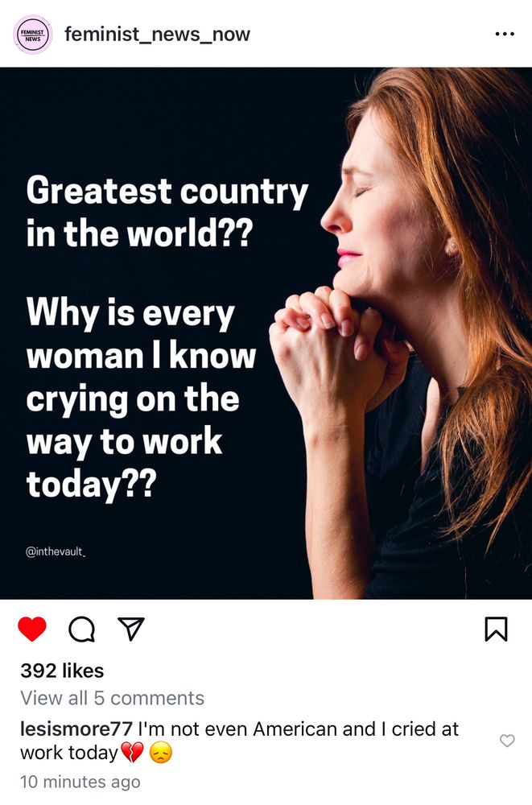Tap the comment speech bubble icon
Image resolution: width=532 pixels, height=805 pixels.
(81, 630)
